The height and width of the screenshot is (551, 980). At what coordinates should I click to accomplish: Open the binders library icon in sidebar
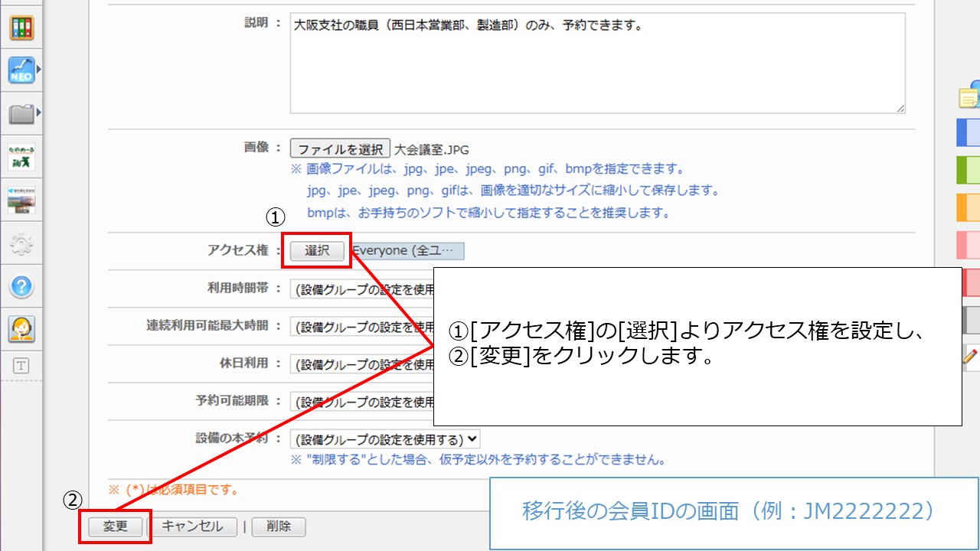pyautogui.click(x=21, y=28)
